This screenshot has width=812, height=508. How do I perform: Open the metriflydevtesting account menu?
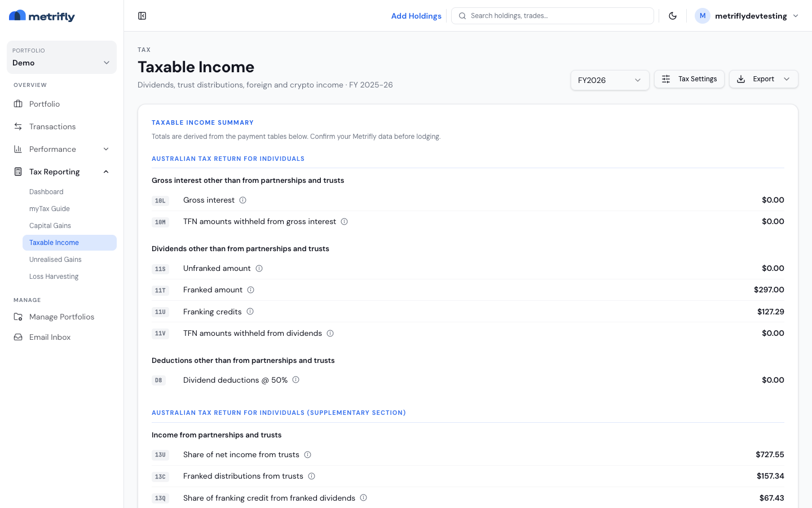(747, 16)
